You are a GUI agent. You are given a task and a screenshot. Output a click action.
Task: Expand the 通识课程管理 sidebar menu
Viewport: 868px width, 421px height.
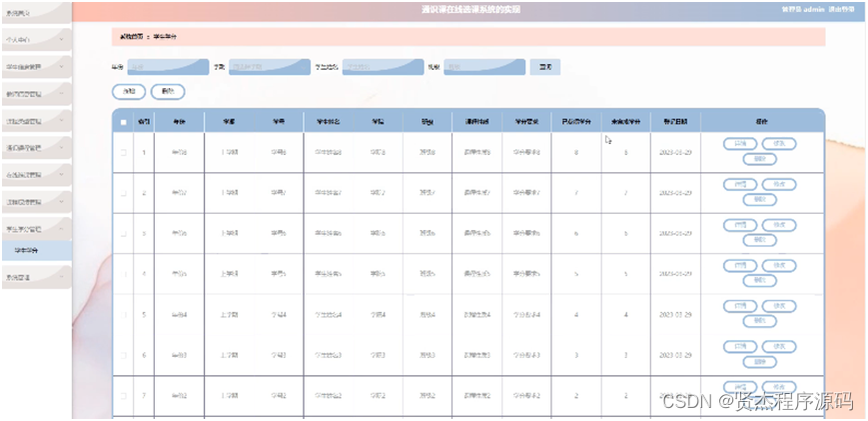click(37, 148)
